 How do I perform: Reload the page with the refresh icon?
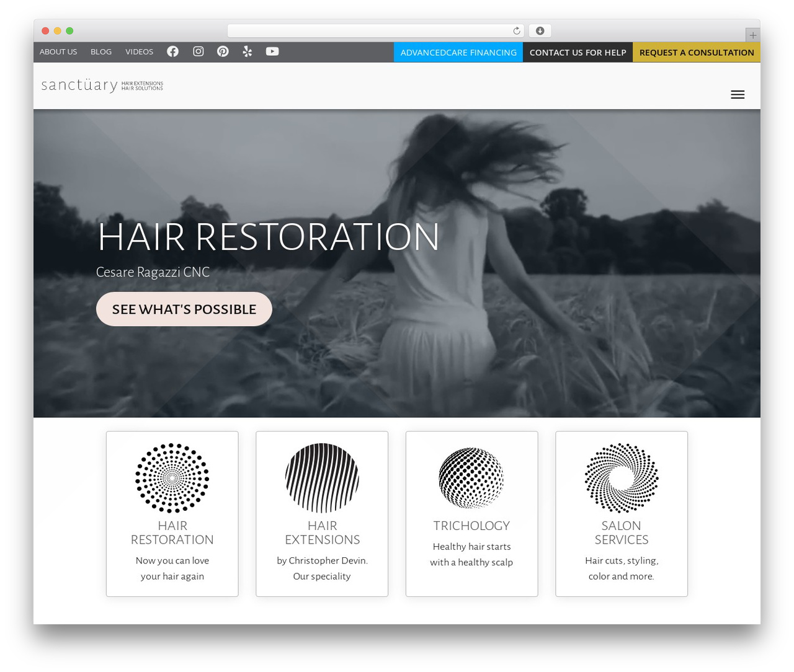[x=517, y=31]
